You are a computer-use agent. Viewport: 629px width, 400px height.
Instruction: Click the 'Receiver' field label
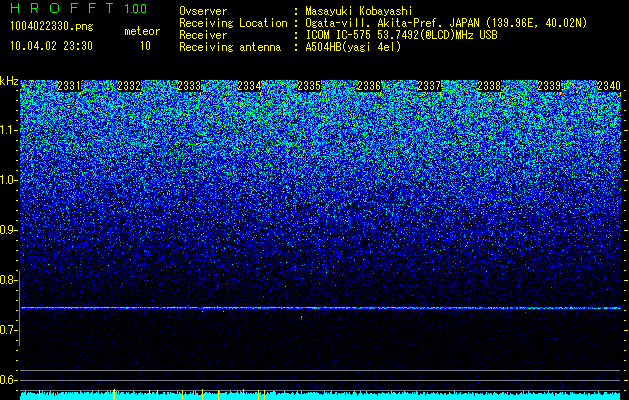click(203, 35)
